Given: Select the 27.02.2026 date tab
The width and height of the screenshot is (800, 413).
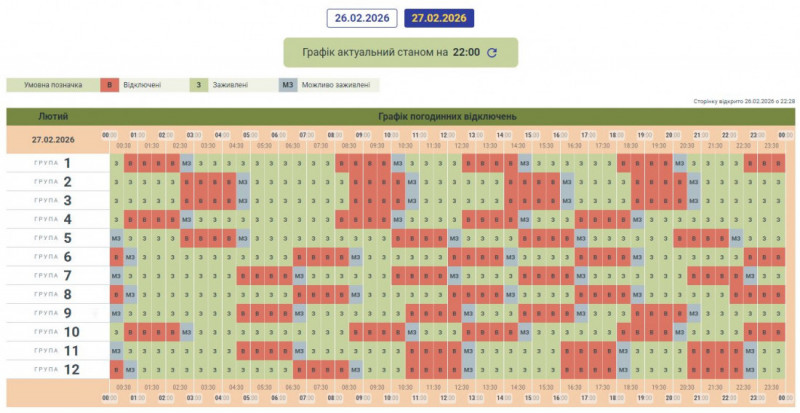Looking at the screenshot, I should [439, 18].
